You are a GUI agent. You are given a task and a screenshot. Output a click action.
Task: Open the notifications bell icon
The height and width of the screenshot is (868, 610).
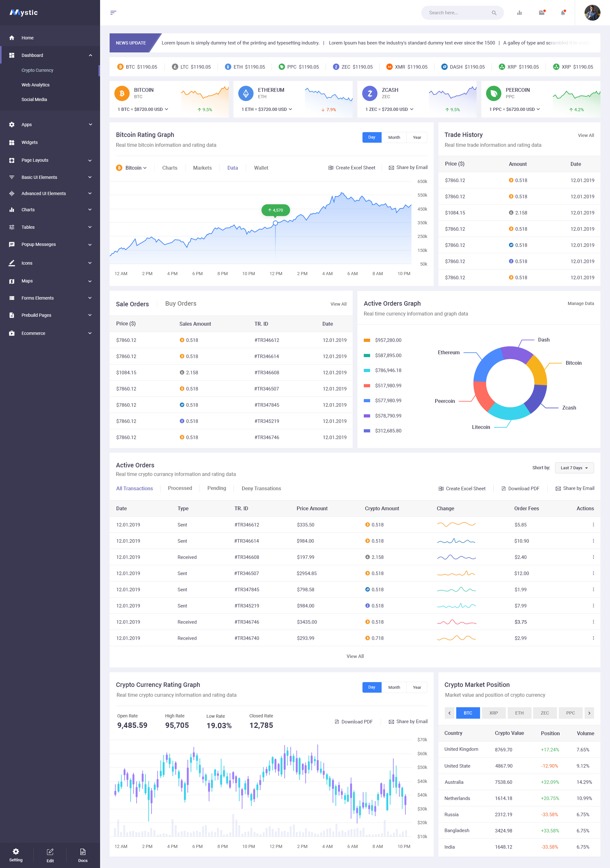pyautogui.click(x=563, y=12)
